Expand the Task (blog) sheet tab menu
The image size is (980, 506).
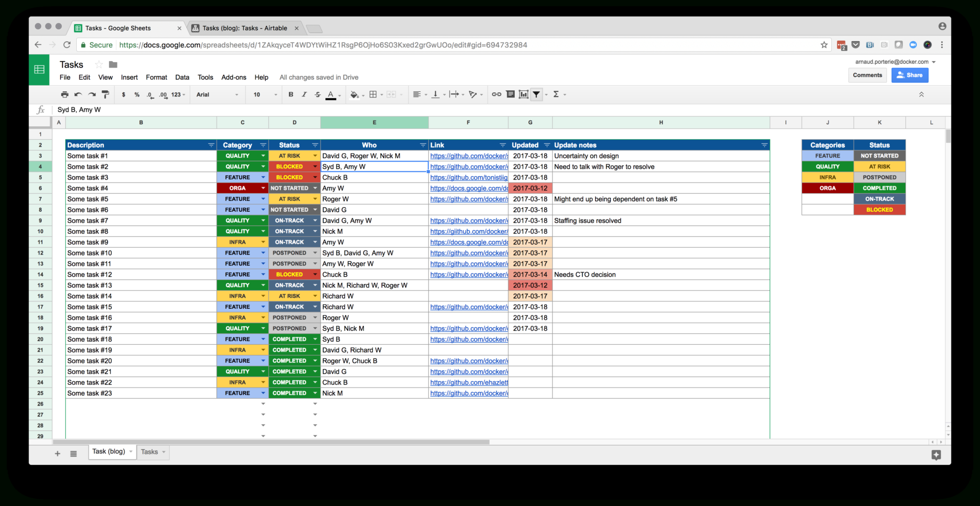point(131,452)
